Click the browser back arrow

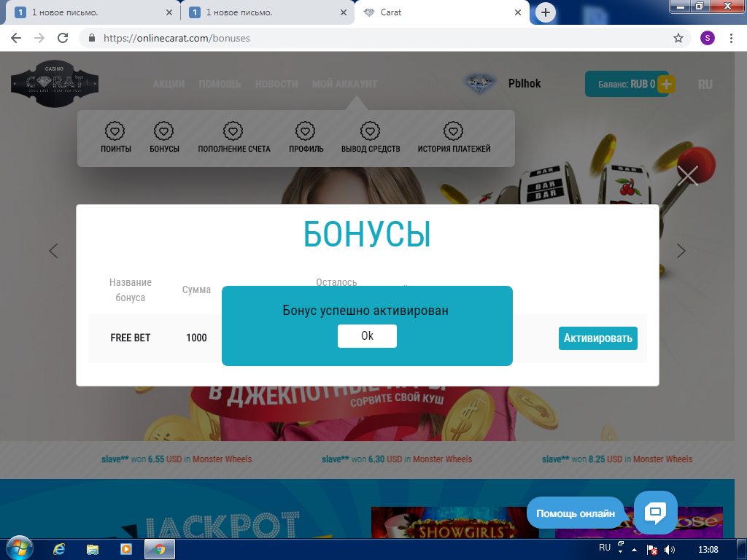[x=16, y=38]
